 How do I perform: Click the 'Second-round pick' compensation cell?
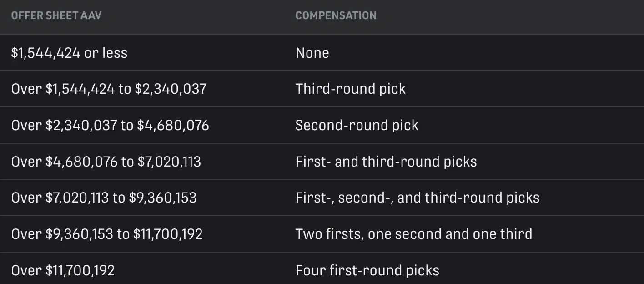click(x=357, y=125)
